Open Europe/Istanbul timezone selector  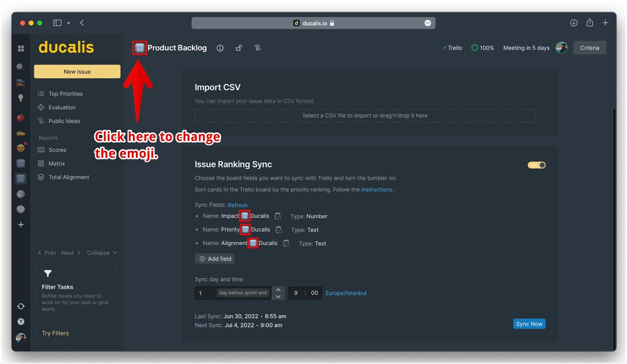coord(346,293)
